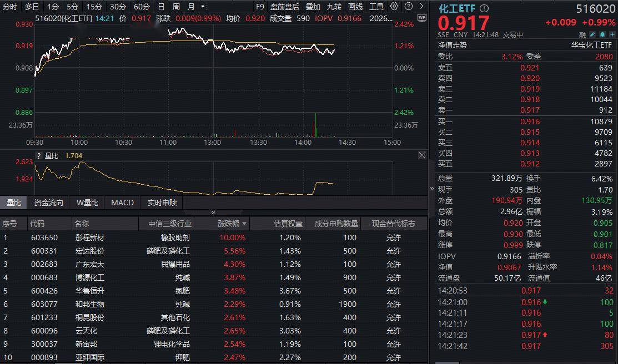Click 华宝化工ETF fund name link
Image resolution: width=618 pixels, height=364 pixels.
[x=591, y=46]
